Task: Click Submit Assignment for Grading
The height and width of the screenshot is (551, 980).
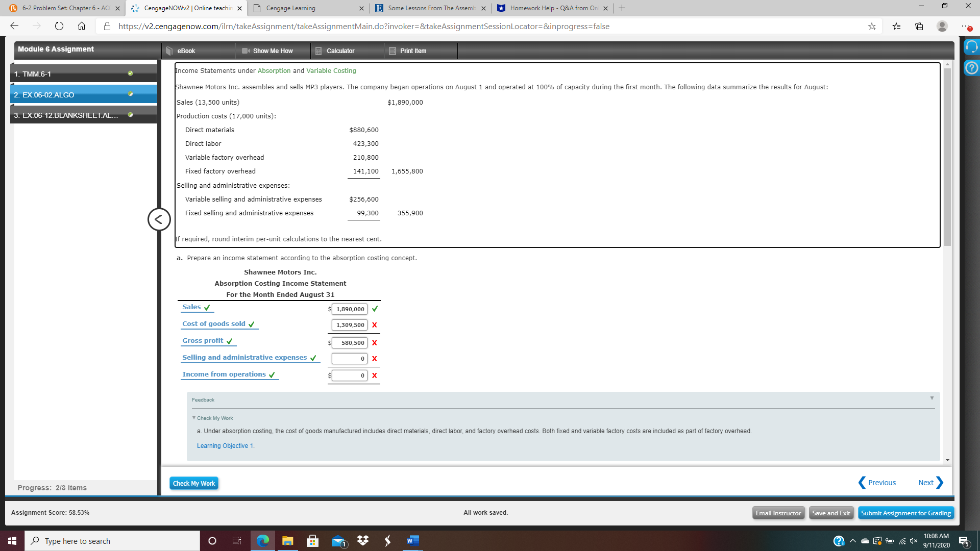Action: pos(905,513)
